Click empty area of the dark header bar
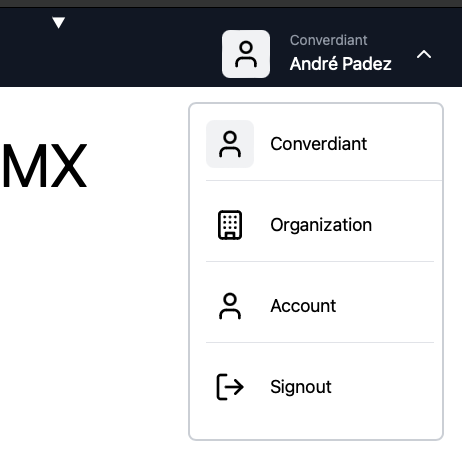This screenshot has height=461, width=462. click(140, 50)
